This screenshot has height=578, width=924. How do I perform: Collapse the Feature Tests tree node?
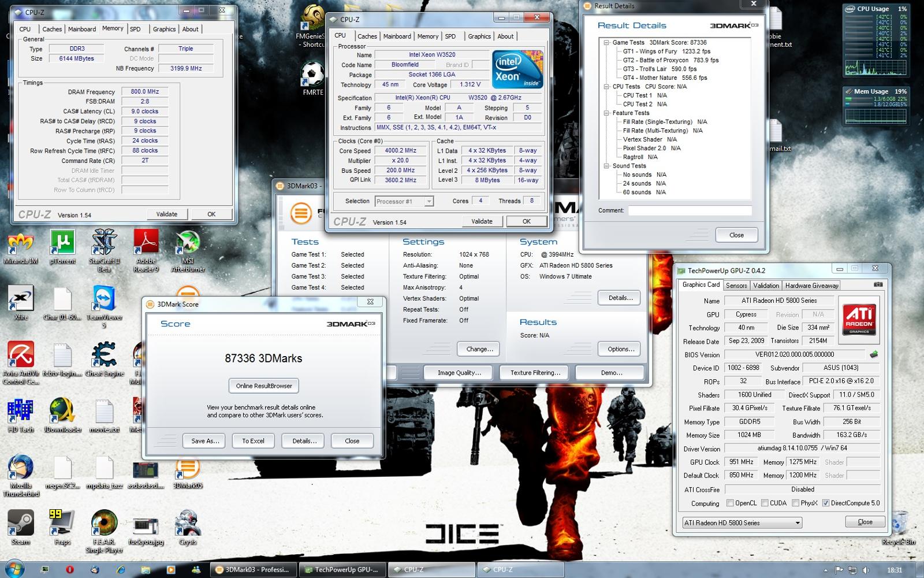[x=606, y=113]
